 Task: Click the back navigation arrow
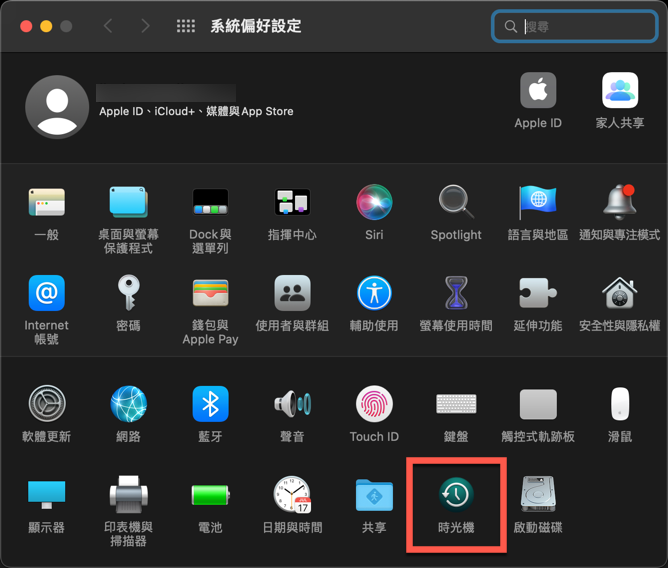click(x=108, y=26)
